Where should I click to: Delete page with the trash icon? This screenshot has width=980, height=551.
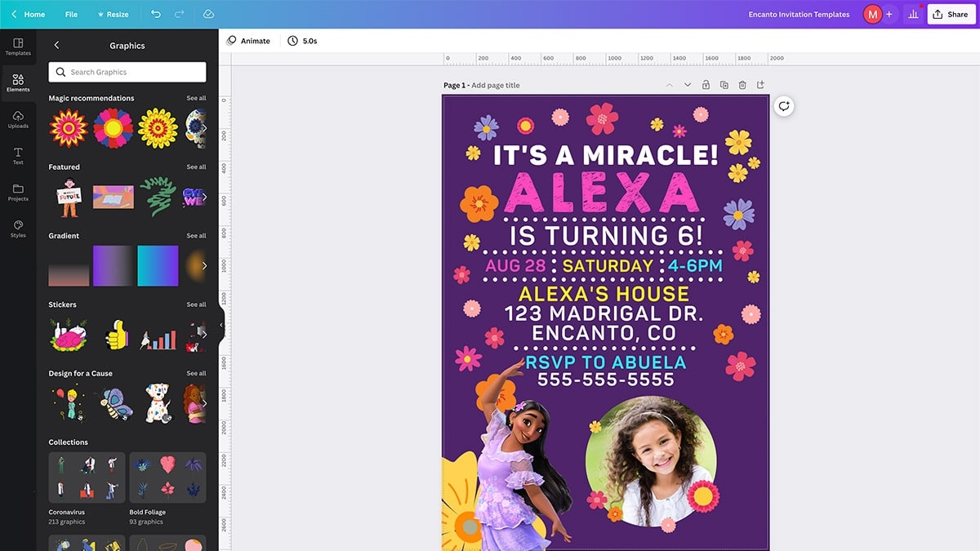point(742,85)
